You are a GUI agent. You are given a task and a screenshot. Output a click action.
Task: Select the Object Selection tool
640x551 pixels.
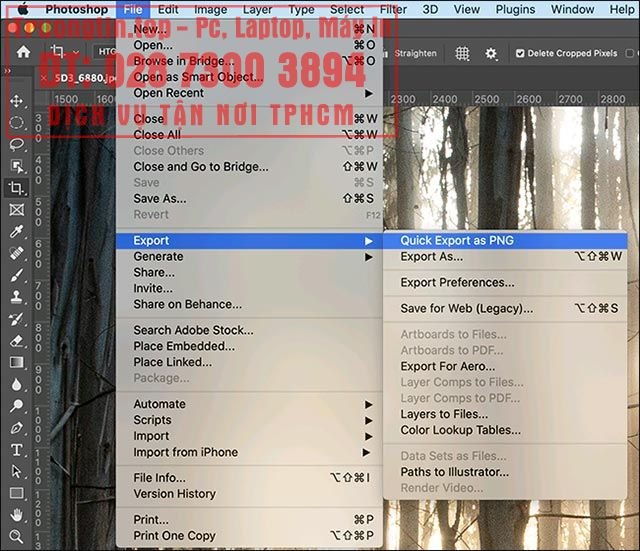pos(16,166)
